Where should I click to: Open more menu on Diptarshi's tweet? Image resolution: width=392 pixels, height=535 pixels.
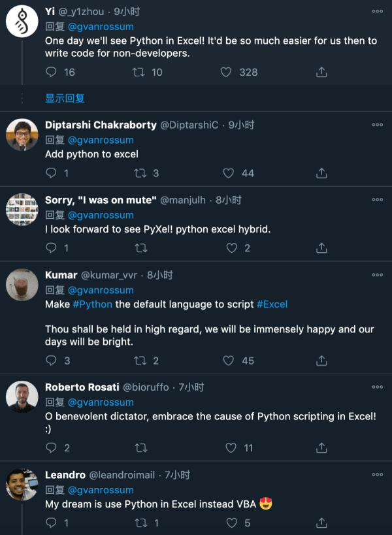coord(377,124)
